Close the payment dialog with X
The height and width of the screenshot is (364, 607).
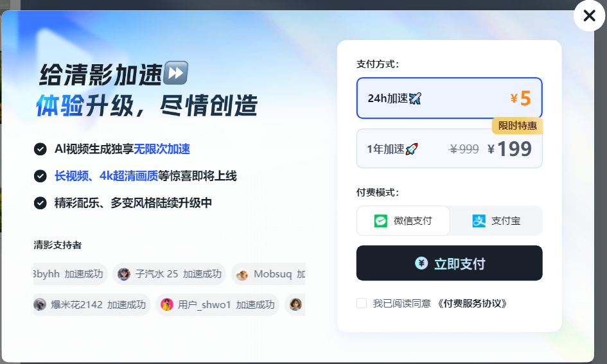[x=589, y=16]
